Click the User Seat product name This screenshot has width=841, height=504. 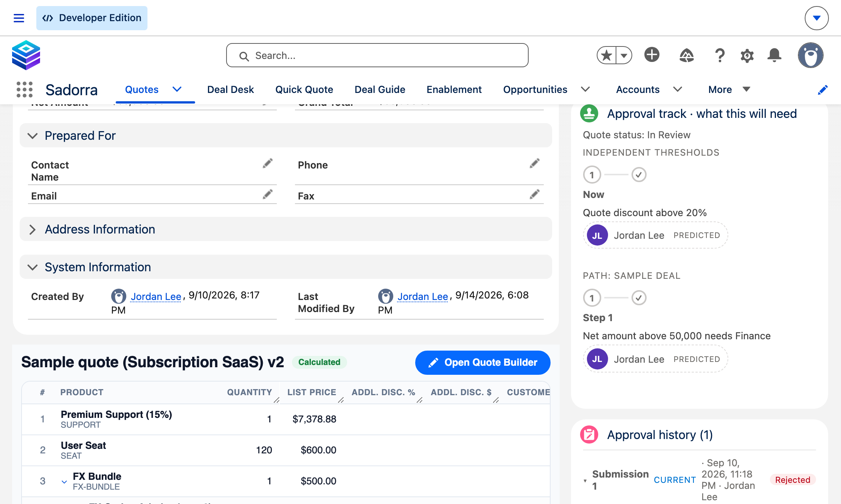point(83,445)
